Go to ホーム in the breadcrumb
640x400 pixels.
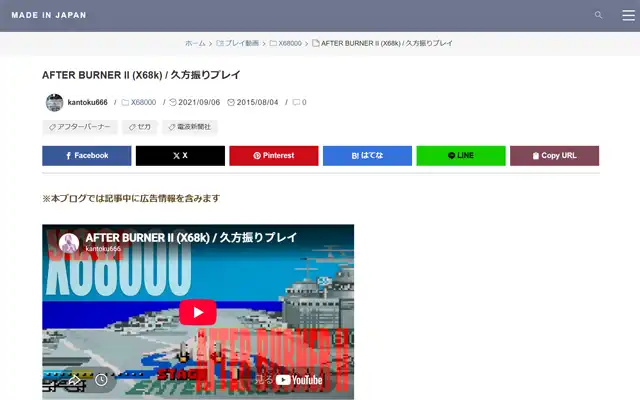click(x=195, y=43)
